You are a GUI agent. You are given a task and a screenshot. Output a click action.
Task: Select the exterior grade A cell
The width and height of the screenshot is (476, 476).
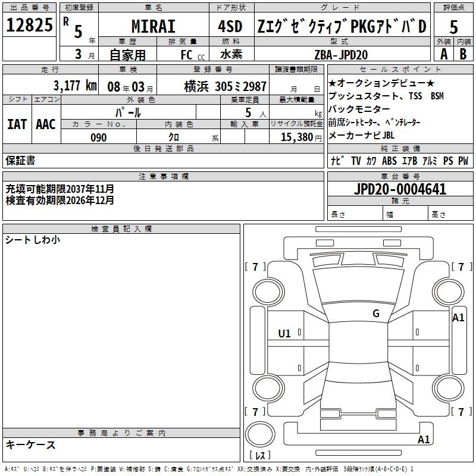pyautogui.click(x=443, y=54)
